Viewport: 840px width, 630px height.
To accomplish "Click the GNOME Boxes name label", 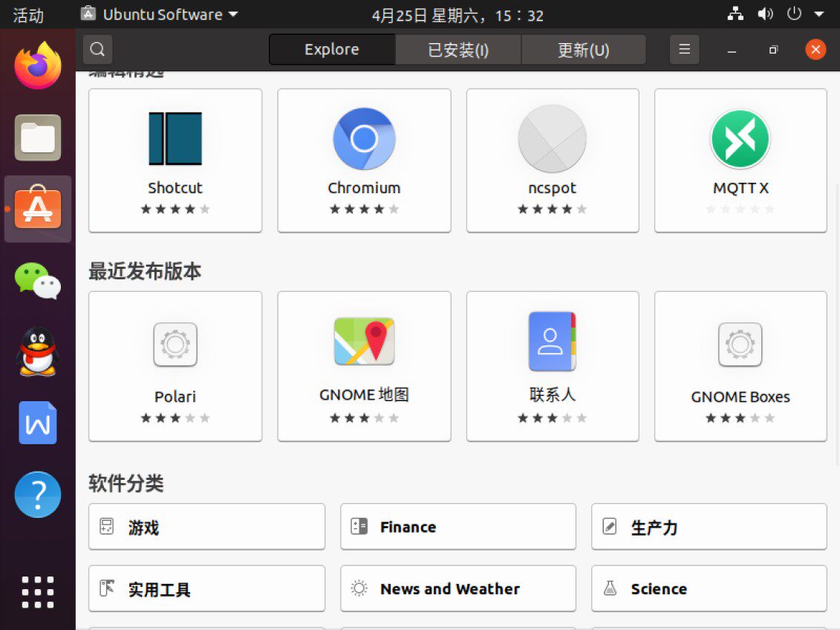I will tap(740, 397).
